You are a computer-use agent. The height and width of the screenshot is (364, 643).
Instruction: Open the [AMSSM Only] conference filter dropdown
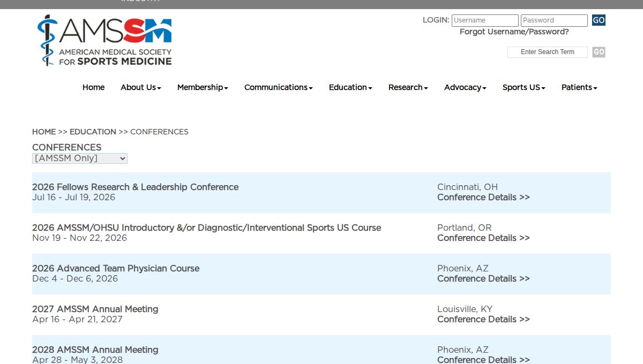(80, 158)
